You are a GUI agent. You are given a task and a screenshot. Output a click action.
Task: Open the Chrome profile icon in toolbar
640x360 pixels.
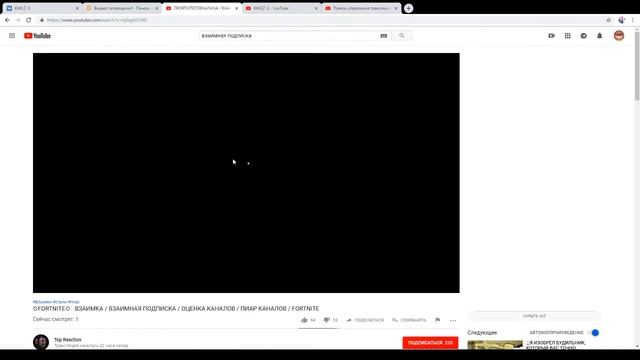(x=622, y=20)
